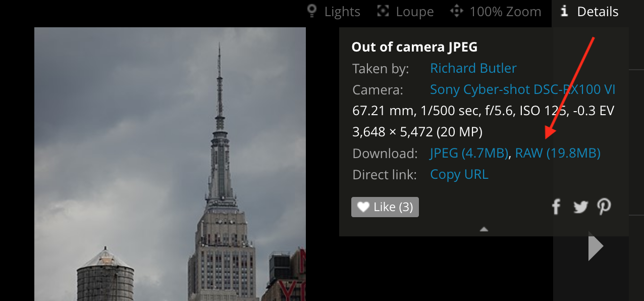The image size is (644, 301).
Task: Toggle the Loupe label
Action: (x=415, y=12)
